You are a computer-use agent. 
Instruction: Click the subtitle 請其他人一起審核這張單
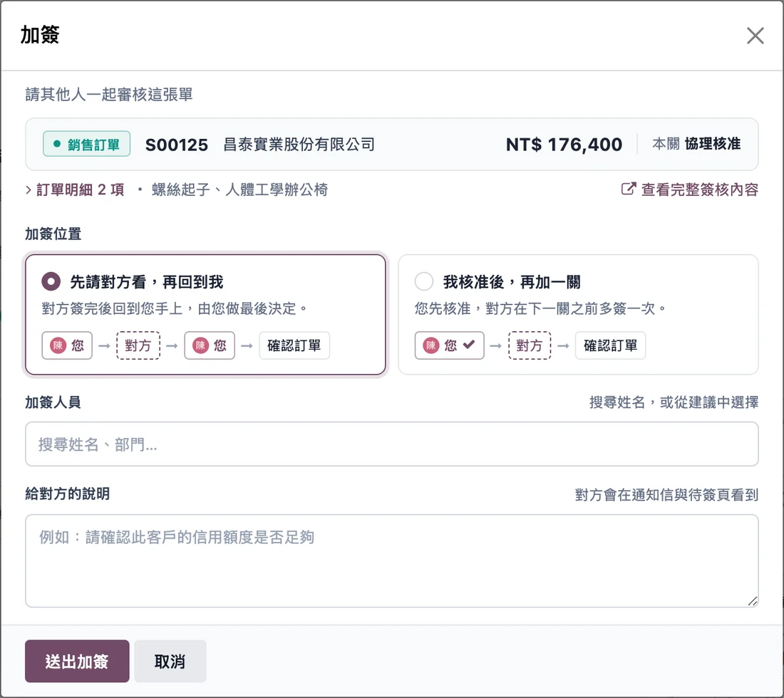[109, 95]
